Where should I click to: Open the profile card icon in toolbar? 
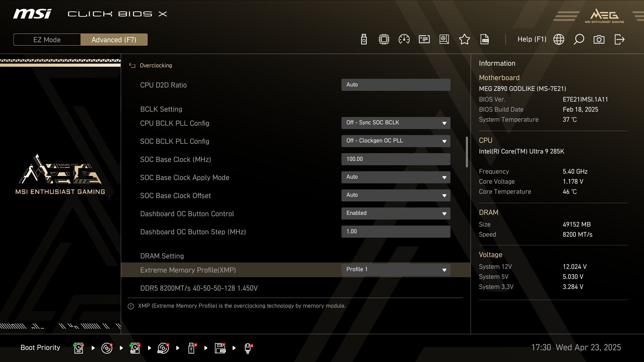point(424,40)
